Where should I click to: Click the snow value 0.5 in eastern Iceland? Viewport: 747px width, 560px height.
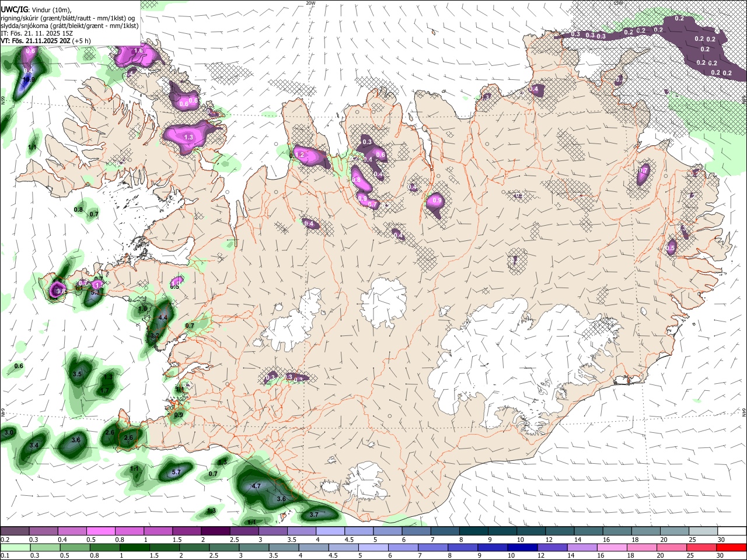tap(670, 249)
